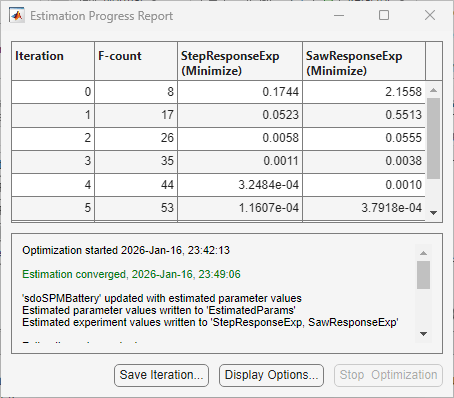Click the Estimation Progress Report window title
Viewport: 454px width, 398px height.
101,16
